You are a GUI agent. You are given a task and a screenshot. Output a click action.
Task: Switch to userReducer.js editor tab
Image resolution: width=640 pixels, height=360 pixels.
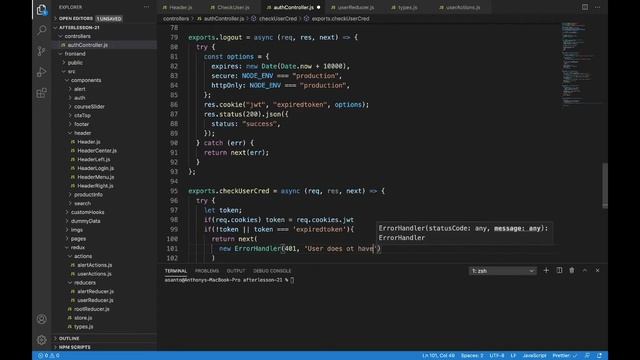click(x=356, y=7)
